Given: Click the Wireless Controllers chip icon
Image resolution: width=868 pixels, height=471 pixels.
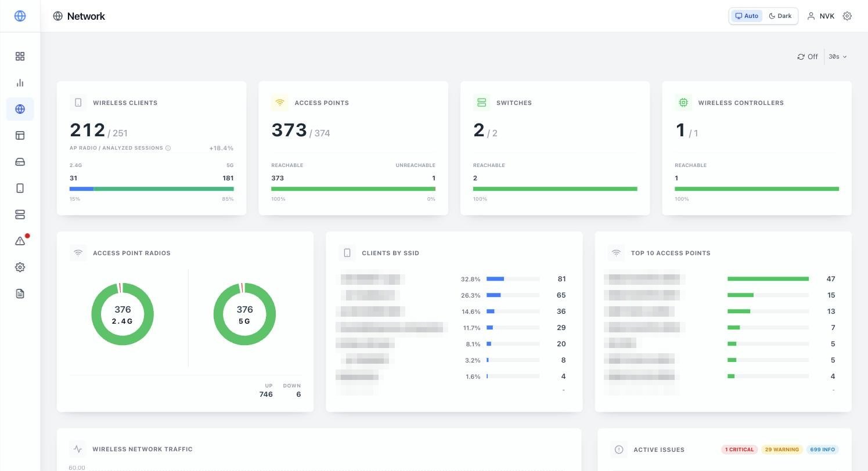Looking at the screenshot, I should [x=683, y=103].
